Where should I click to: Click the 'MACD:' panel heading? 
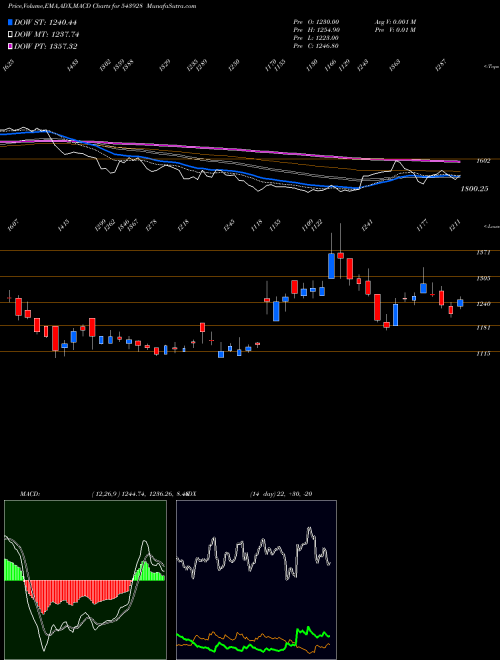(30, 494)
